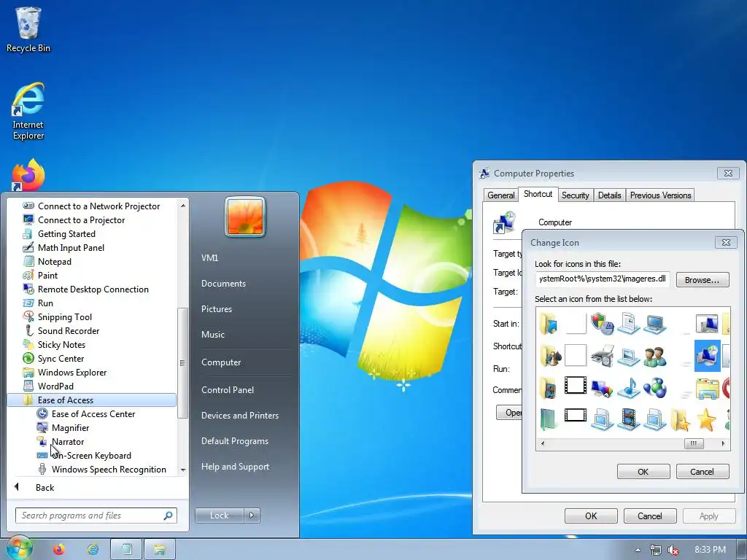Open the shutdown options arrow beside Lock
The height and width of the screenshot is (560, 747).
[x=252, y=516]
